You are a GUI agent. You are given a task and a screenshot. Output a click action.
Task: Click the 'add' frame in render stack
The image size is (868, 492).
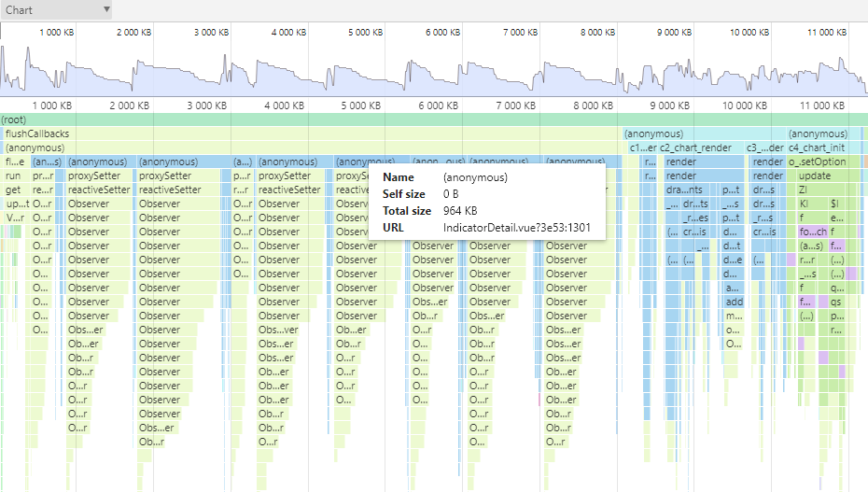coord(734,302)
